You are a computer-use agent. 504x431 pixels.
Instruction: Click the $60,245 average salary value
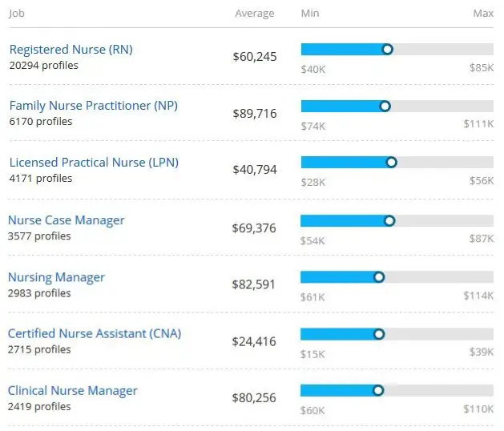254,56
